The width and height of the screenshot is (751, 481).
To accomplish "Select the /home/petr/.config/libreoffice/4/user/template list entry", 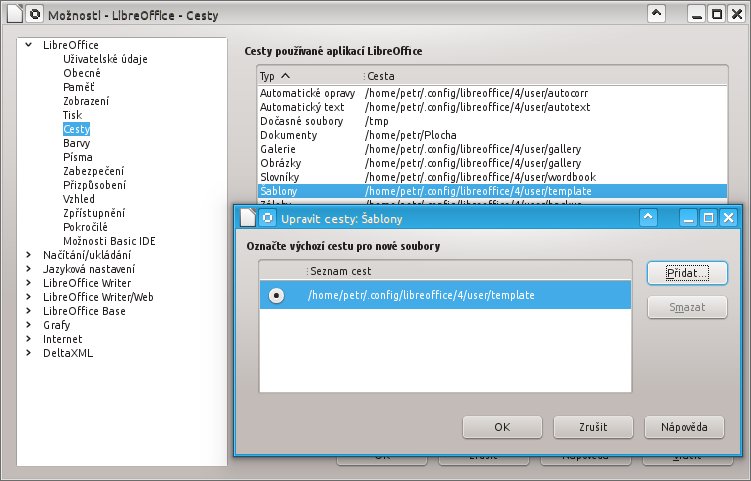I will (x=445, y=295).
